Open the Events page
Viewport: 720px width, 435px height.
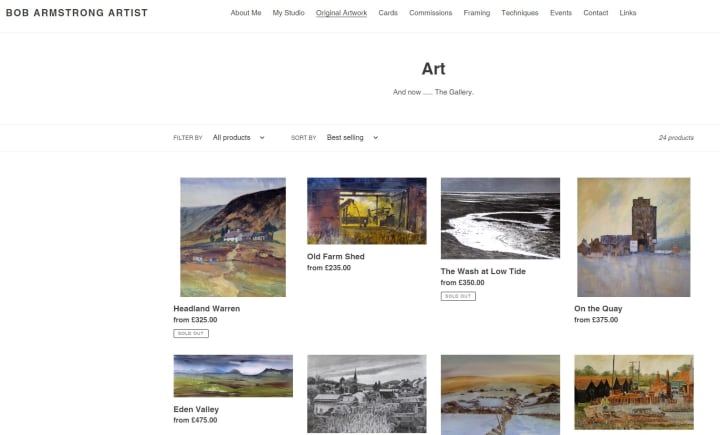pos(561,13)
